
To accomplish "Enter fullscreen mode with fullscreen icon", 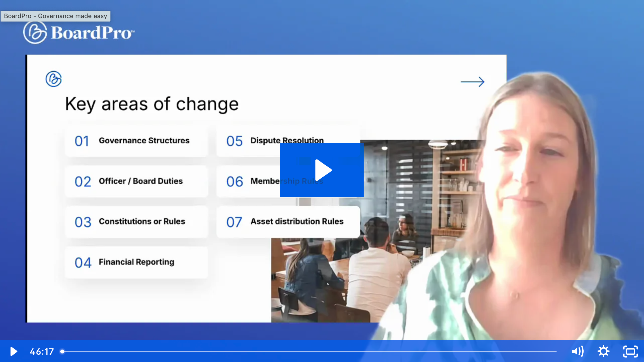I will click(x=630, y=351).
